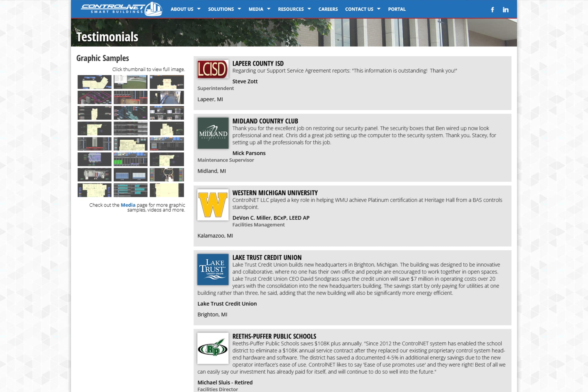This screenshot has width=588, height=392.
Task: Click 'Click thumbnail to view full image' text
Action: (149, 69)
